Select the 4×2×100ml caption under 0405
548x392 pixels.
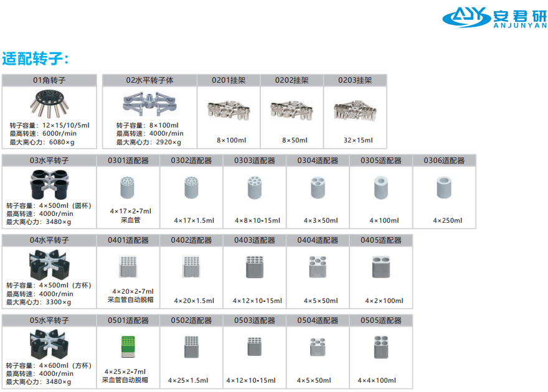coord(384,301)
